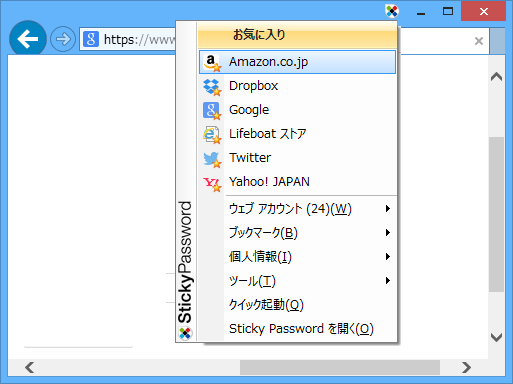Open Google from the favorites menu
Screen dimensions: 513x384
pyautogui.click(x=297, y=110)
